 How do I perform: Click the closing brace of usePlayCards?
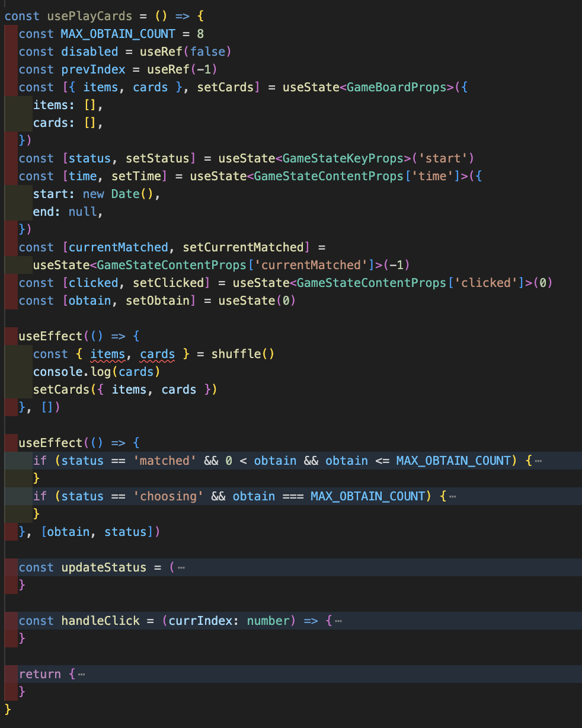pyautogui.click(x=8, y=710)
